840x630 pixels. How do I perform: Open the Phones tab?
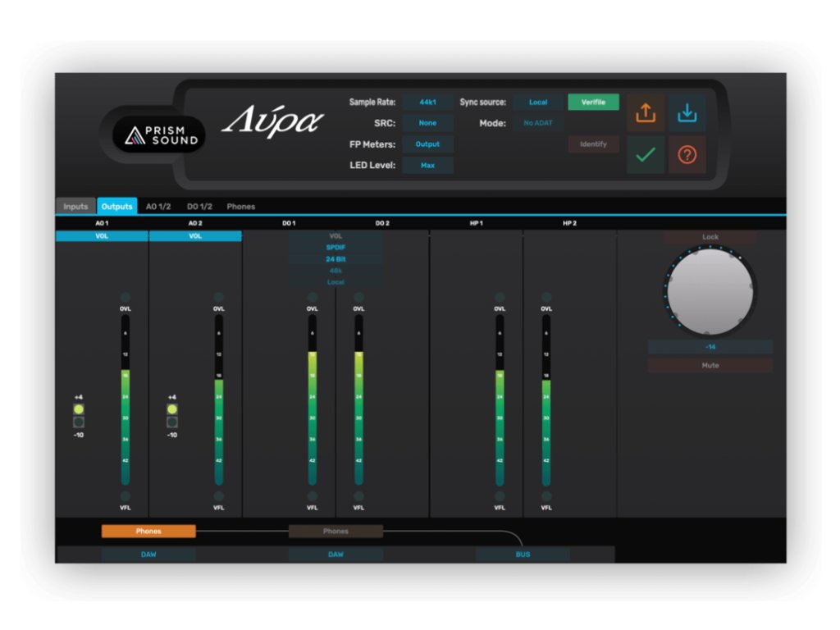coord(241,206)
